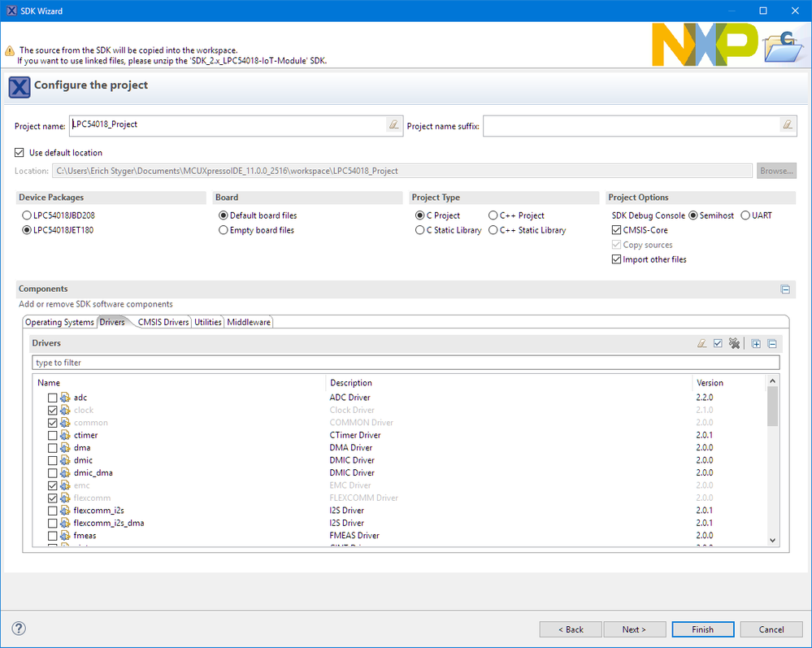
Task: Switch to the CMSIS Drivers tab
Action: coord(163,322)
